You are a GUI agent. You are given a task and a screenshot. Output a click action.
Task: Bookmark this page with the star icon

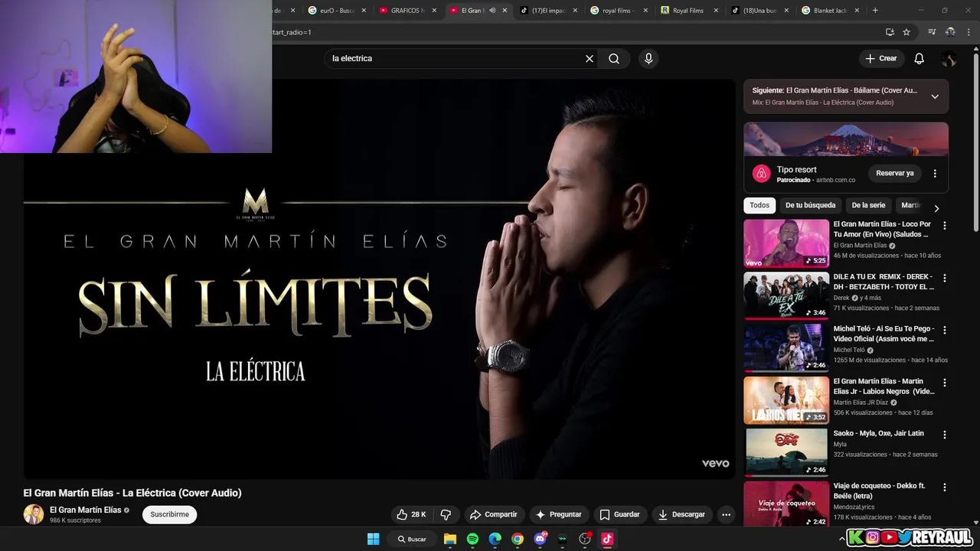pyautogui.click(x=906, y=32)
